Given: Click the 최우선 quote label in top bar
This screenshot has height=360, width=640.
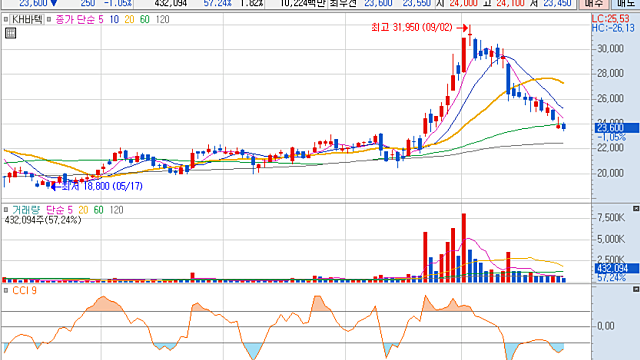Looking at the screenshot, I should pos(343,3).
